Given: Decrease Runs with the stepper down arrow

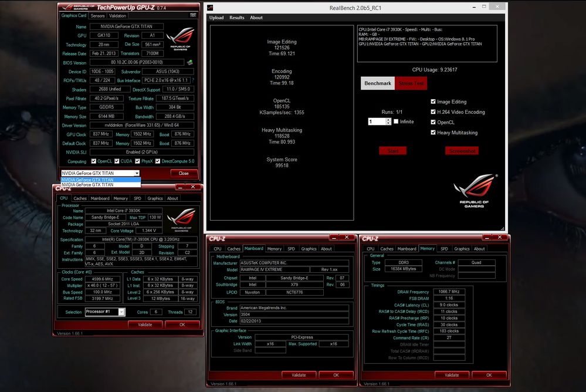Looking at the screenshot, I should point(388,123).
